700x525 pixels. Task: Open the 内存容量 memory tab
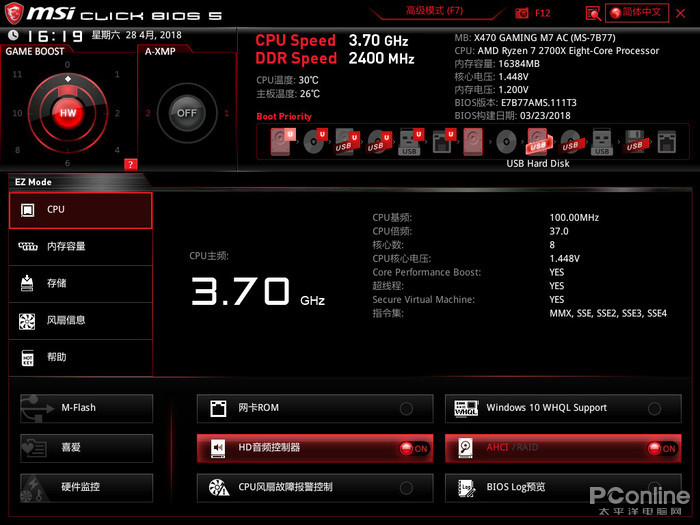click(x=80, y=247)
